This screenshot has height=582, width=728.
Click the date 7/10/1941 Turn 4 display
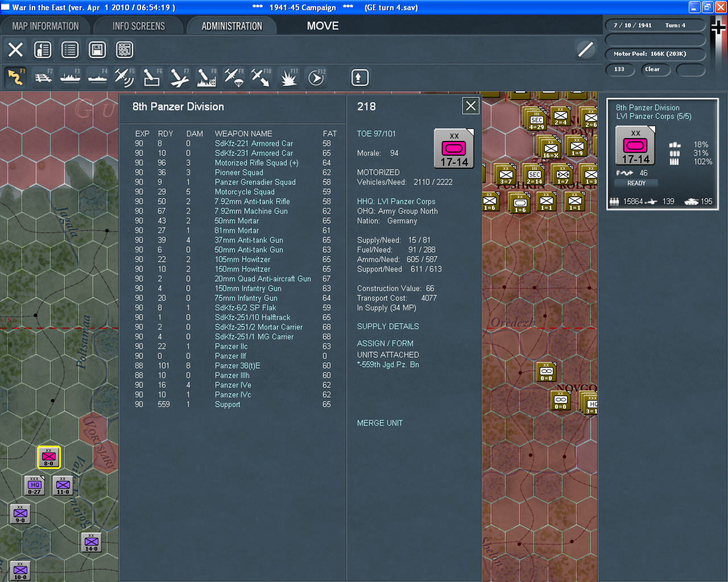coord(655,26)
